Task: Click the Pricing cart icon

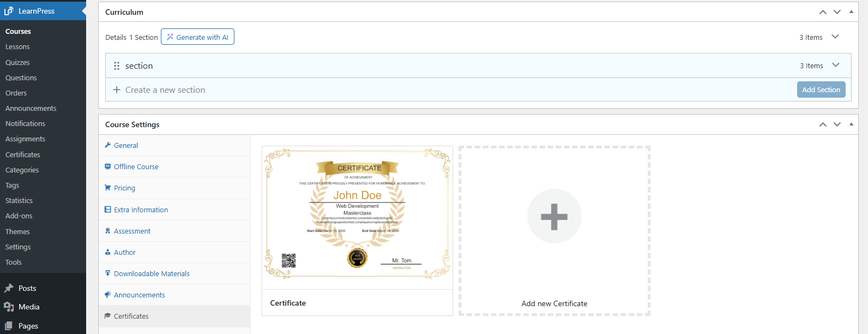Action: [x=108, y=188]
